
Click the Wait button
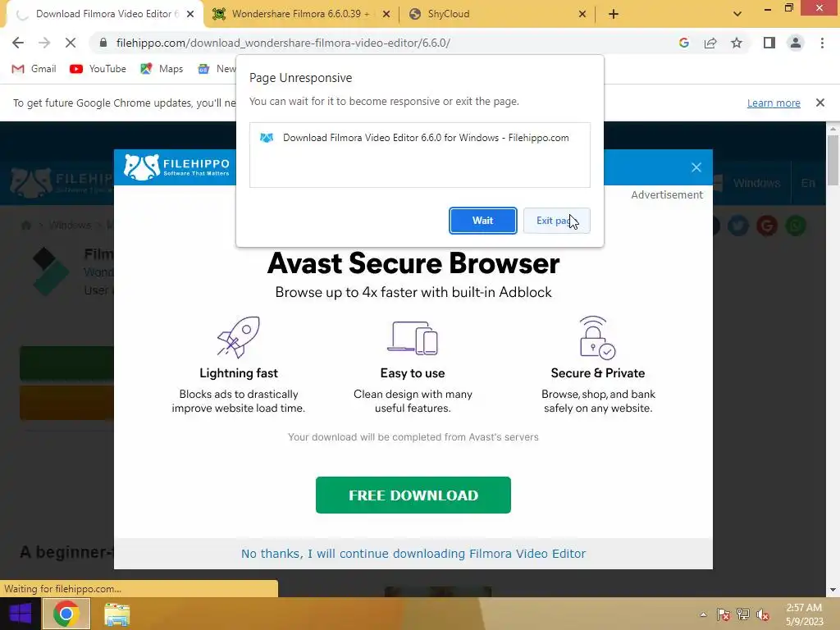tap(482, 221)
